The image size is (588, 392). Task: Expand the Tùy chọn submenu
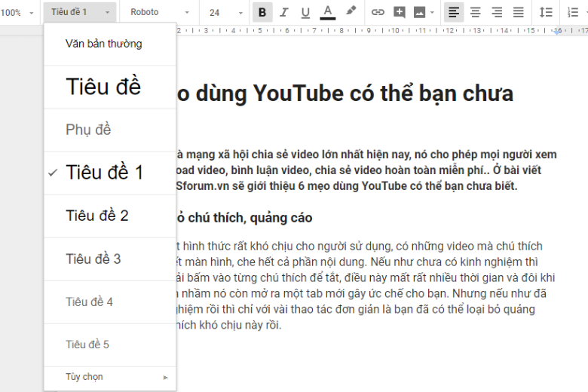(111, 377)
